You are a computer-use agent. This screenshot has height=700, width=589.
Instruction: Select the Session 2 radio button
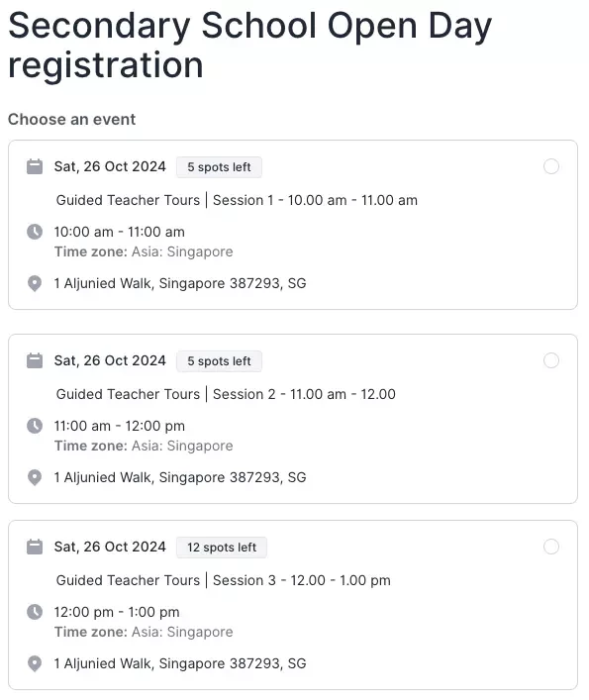[551, 360]
